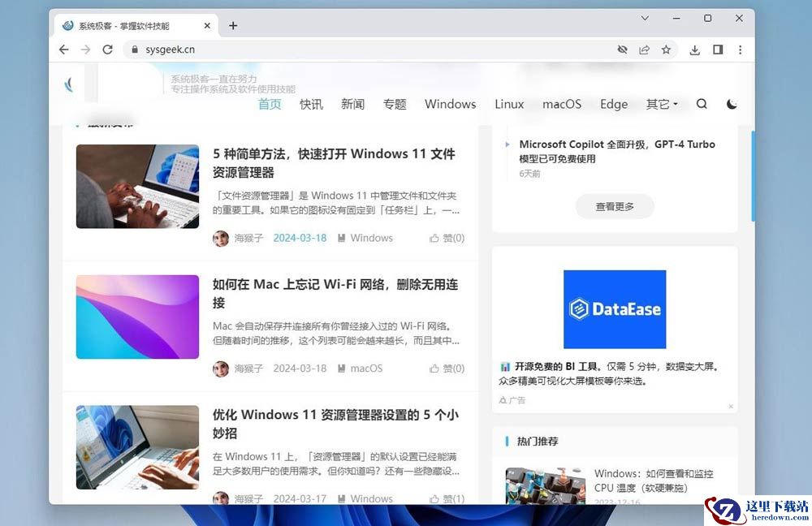812x526 pixels.
Task: Open the 专题 navigation item
Action: pyautogui.click(x=395, y=104)
